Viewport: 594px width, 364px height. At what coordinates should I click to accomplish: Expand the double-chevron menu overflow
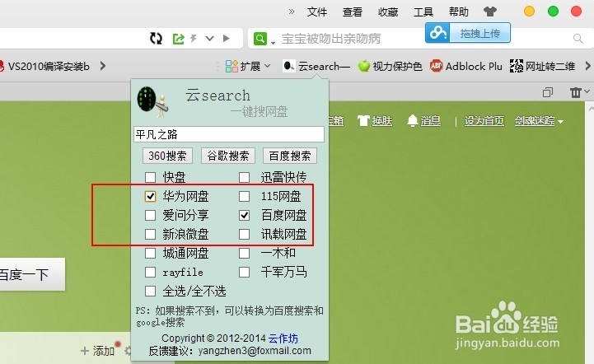(292, 12)
